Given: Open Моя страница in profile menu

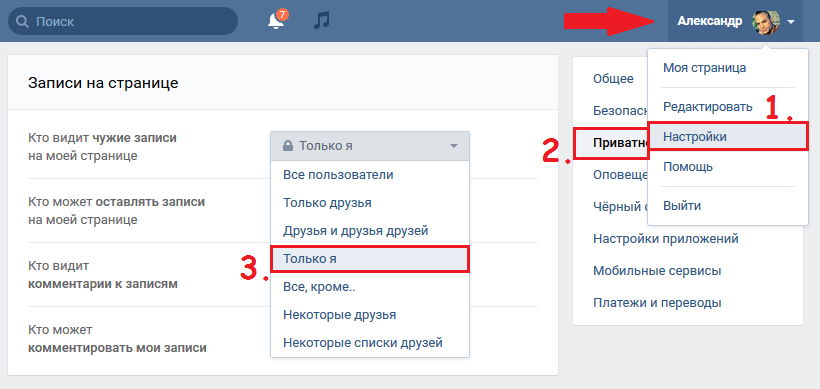Looking at the screenshot, I should point(704,68).
